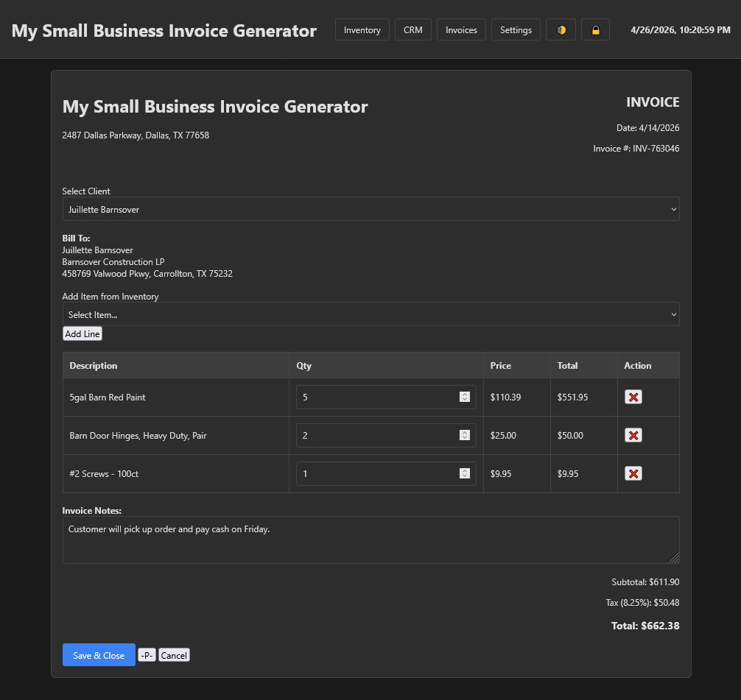This screenshot has width=741, height=700.
Task: Click quantity field for #2 Screws
Action: tap(386, 474)
